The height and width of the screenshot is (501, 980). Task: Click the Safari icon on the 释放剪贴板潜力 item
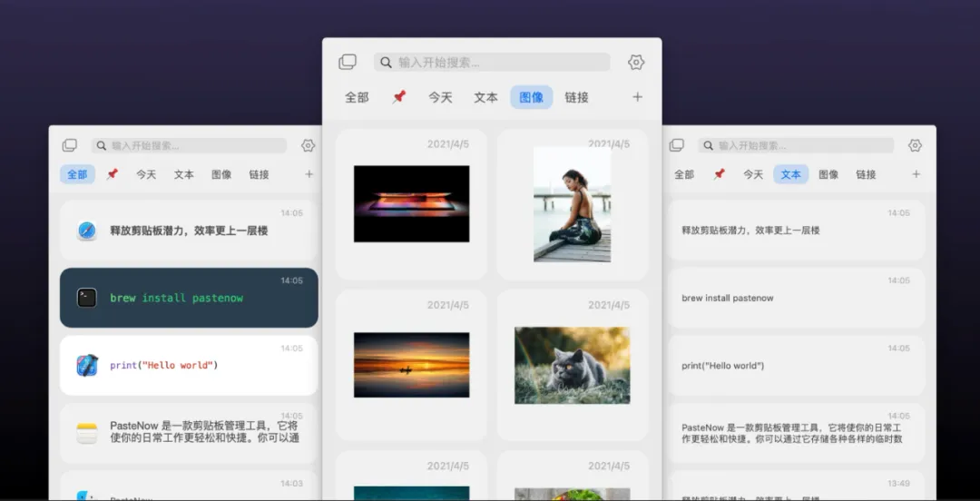(x=87, y=231)
